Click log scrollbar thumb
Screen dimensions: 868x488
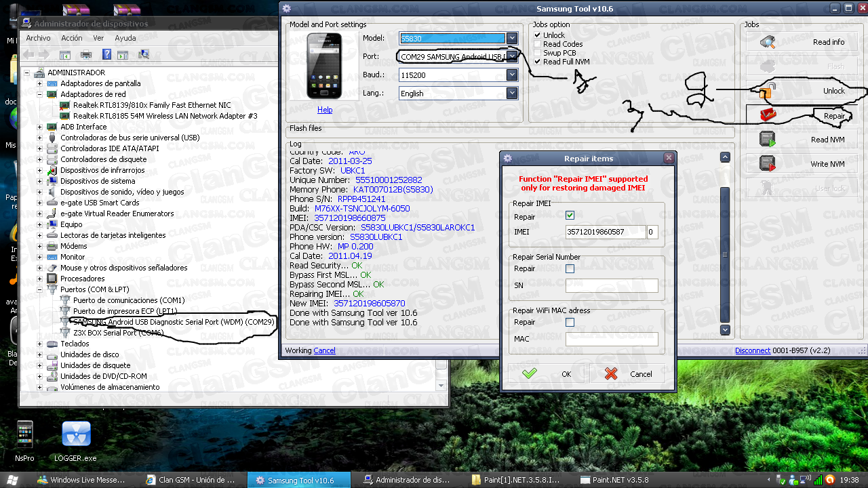coord(725,254)
